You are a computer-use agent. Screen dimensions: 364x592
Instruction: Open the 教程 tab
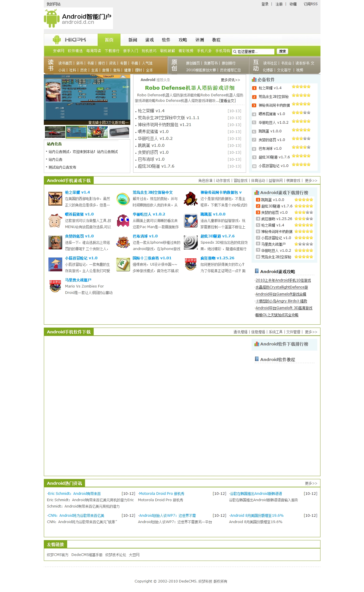tap(216, 40)
